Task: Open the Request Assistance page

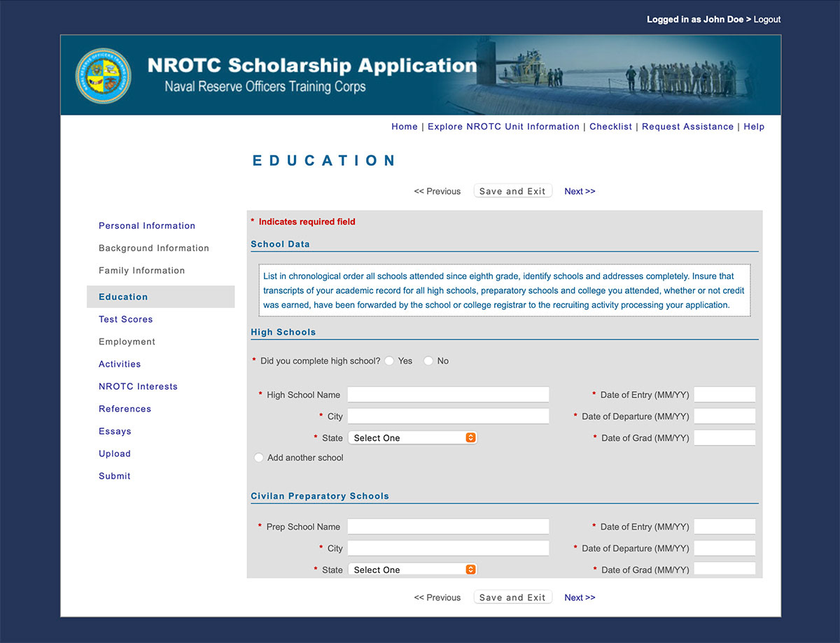Action: tap(687, 127)
